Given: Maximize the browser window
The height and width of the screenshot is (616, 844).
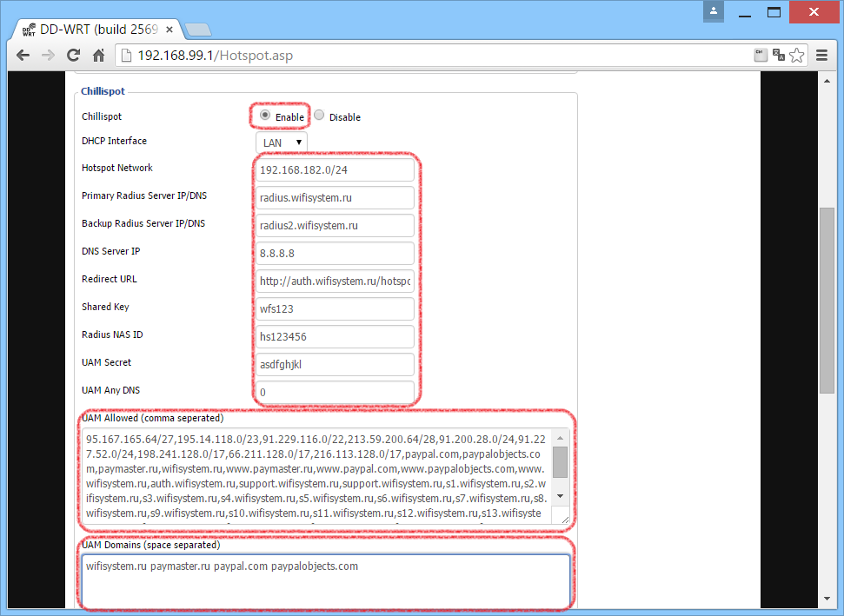Looking at the screenshot, I should coord(774,12).
